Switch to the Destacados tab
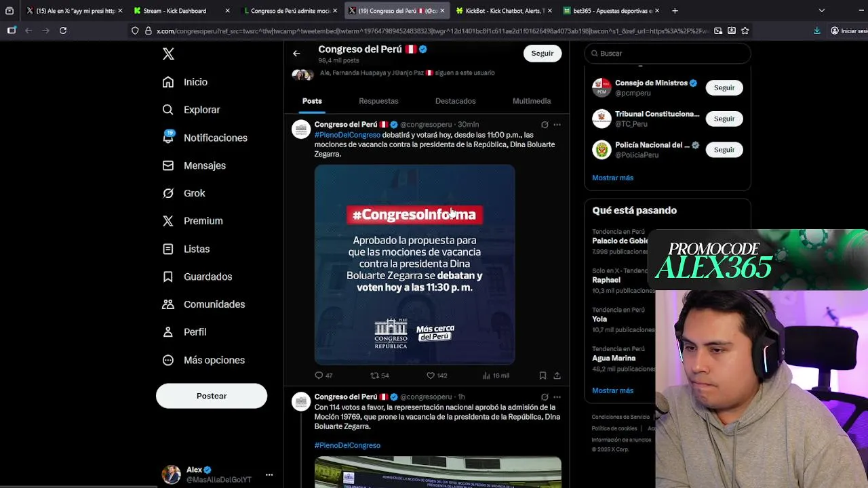868x488 pixels. [455, 101]
